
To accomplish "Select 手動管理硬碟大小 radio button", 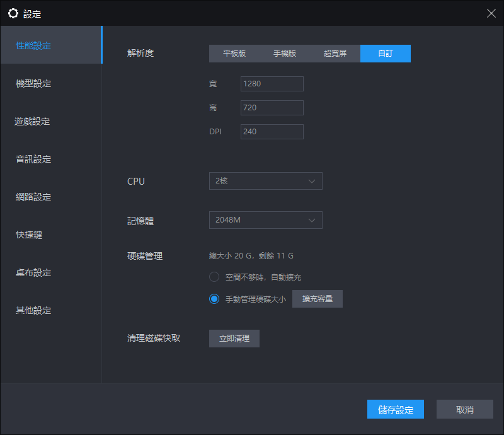I will [x=214, y=299].
